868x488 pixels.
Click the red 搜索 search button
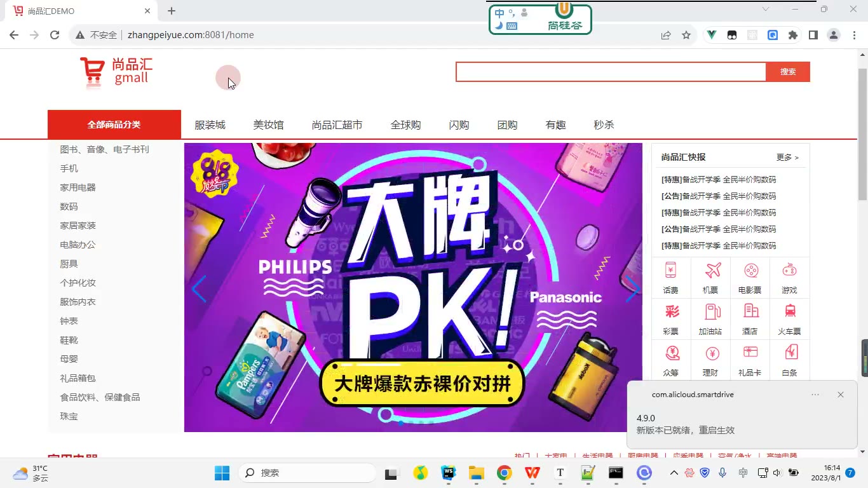pos(788,72)
